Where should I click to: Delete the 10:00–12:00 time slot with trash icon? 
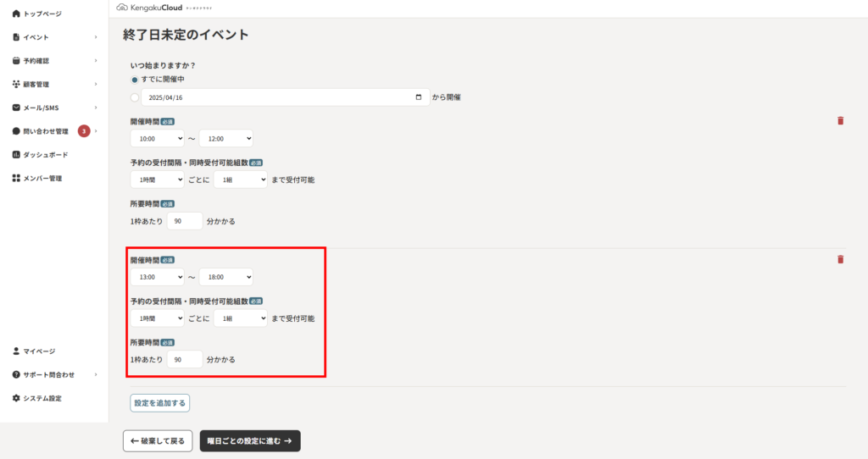840,120
